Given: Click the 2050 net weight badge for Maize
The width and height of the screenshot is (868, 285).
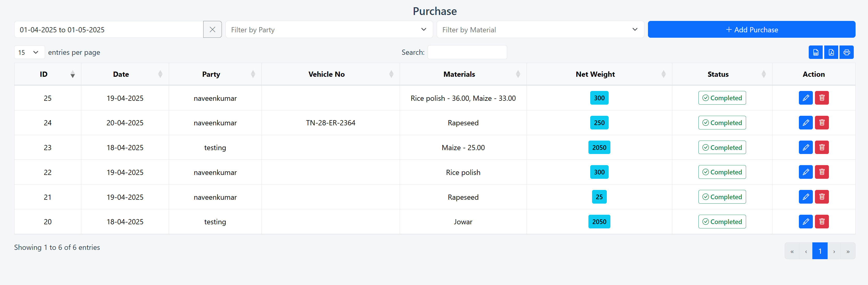Looking at the screenshot, I should tap(599, 147).
